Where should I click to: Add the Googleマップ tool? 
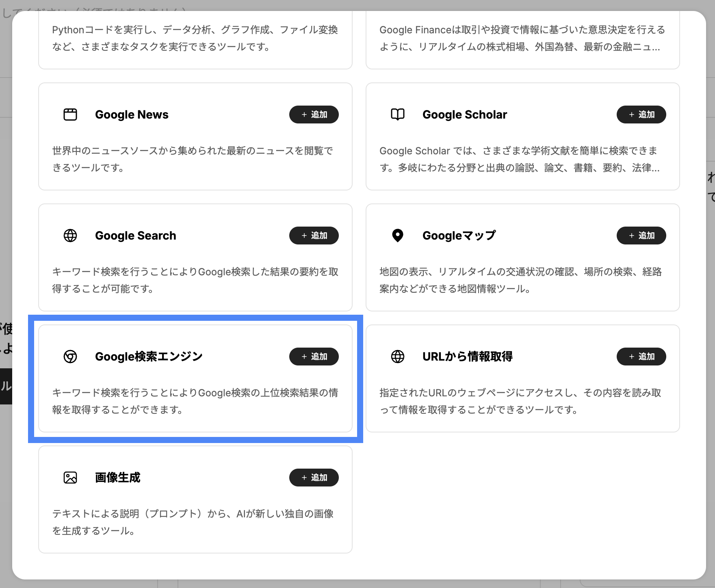641,236
